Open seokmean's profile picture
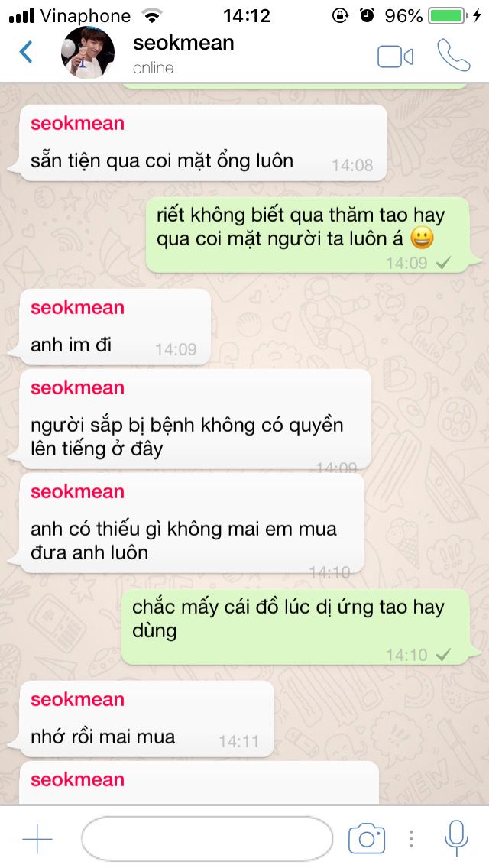Image resolution: width=489 pixels, height=868 pixels. pos(88,53)
